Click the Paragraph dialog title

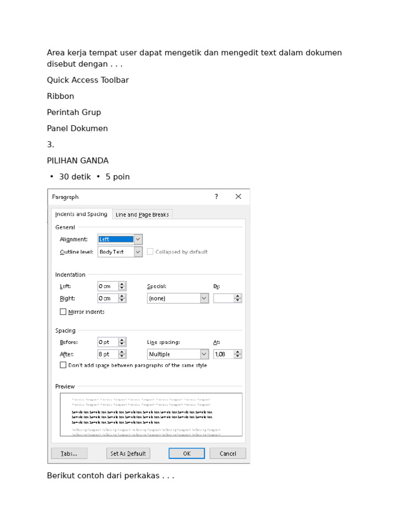coord(65,197)
